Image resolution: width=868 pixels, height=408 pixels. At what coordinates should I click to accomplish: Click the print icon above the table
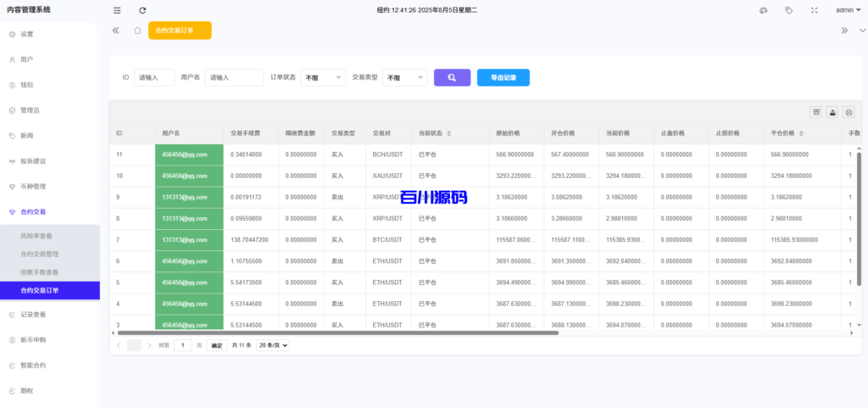[849, 112]
